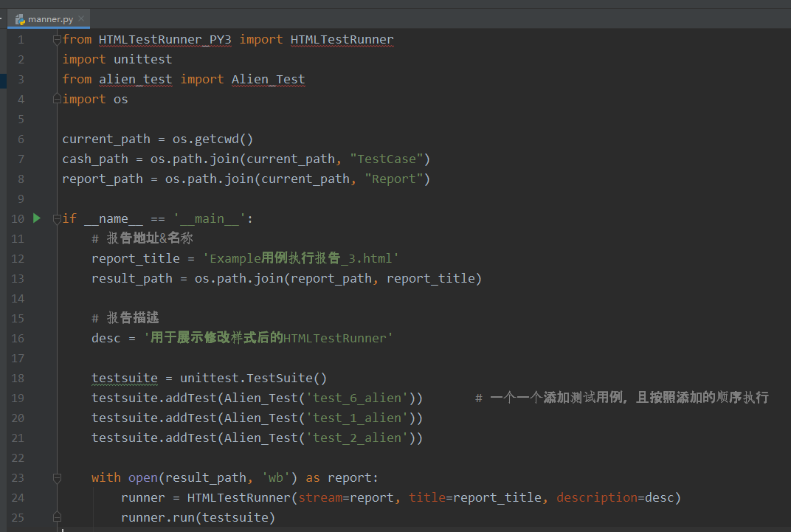Click the '__main__' string on line 10
The height and width of the screenshot is (532, 791).
210,219
